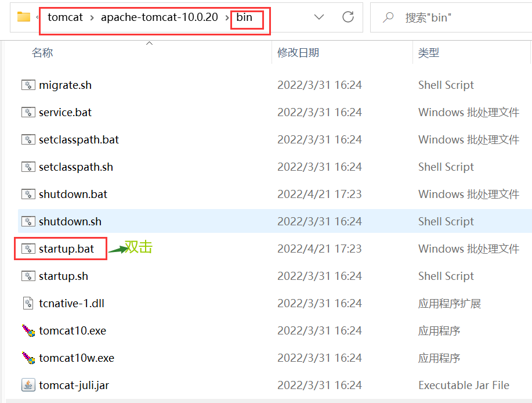
Task: Click the tomcat10.exe feather icon
Action: click(28, 330)
